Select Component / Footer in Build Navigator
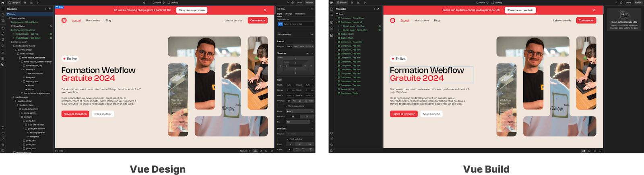Viewport: 644px width, 175px height. 349,93
